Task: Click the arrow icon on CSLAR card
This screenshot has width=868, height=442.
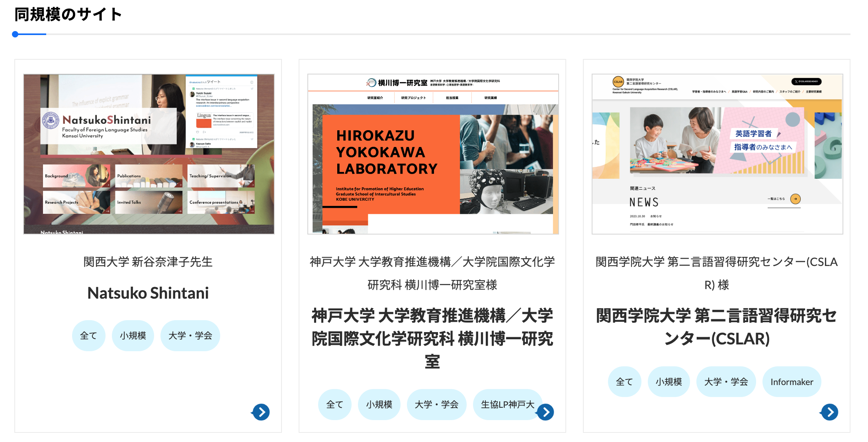Action: pyautogui.click(x=830, y=412)
